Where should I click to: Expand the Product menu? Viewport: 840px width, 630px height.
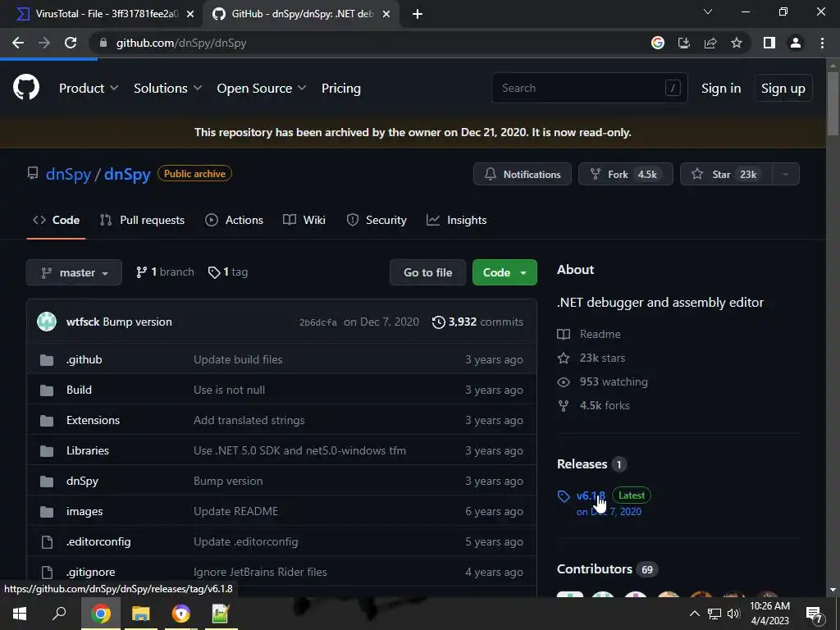pyautogui.click(x=89, y=89)
